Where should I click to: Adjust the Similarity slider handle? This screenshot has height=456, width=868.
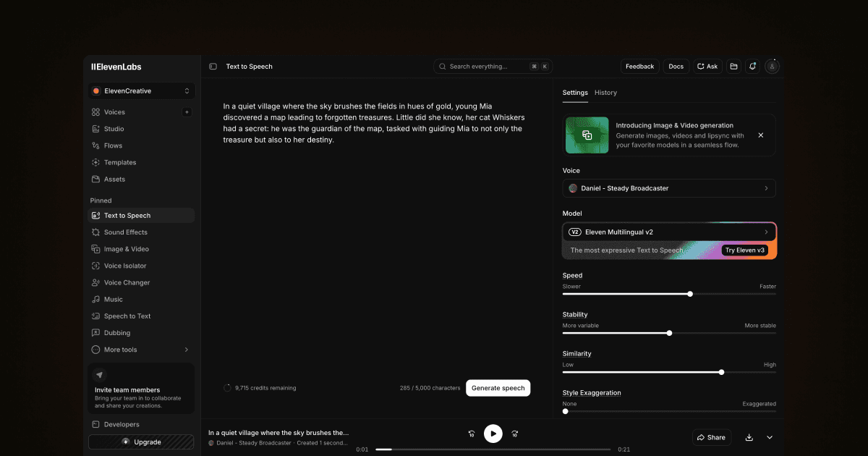coord(722,372)
